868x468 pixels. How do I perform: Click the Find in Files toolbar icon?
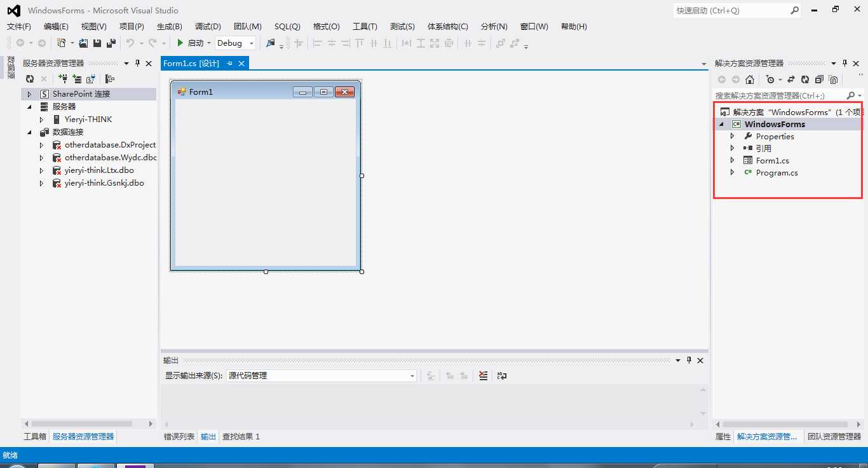coord(271,43)
